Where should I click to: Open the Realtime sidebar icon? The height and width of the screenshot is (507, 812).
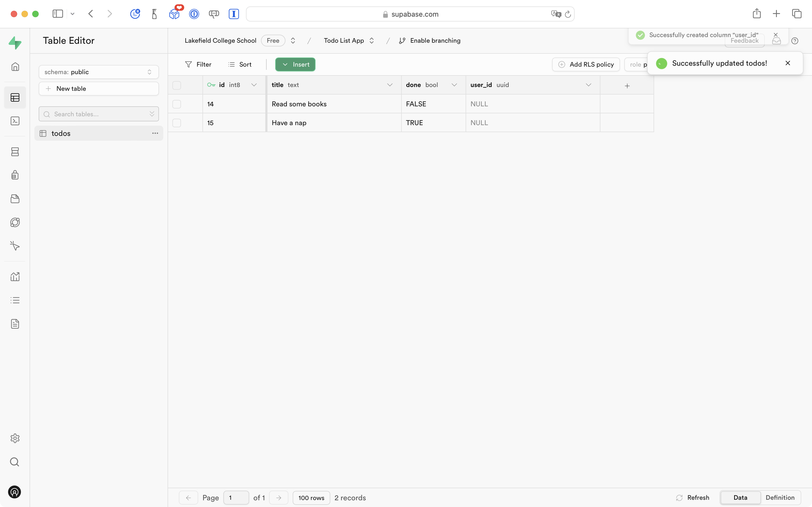[x=15, y=246]
